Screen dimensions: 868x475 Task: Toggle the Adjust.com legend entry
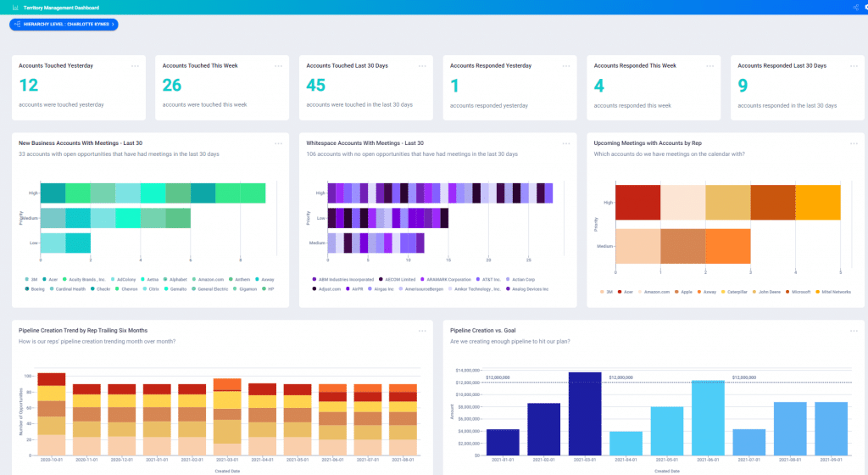point(326,289)
